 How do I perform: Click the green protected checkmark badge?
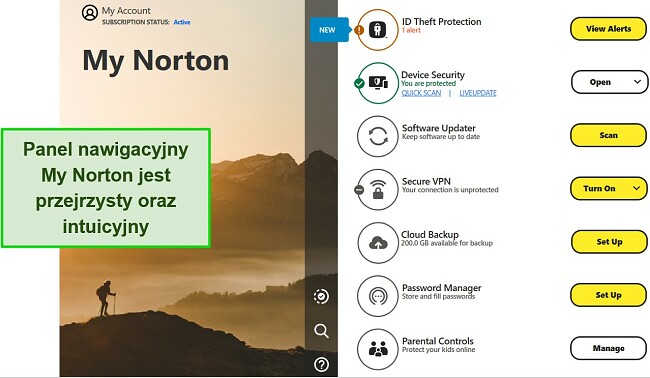coord(359,83)
